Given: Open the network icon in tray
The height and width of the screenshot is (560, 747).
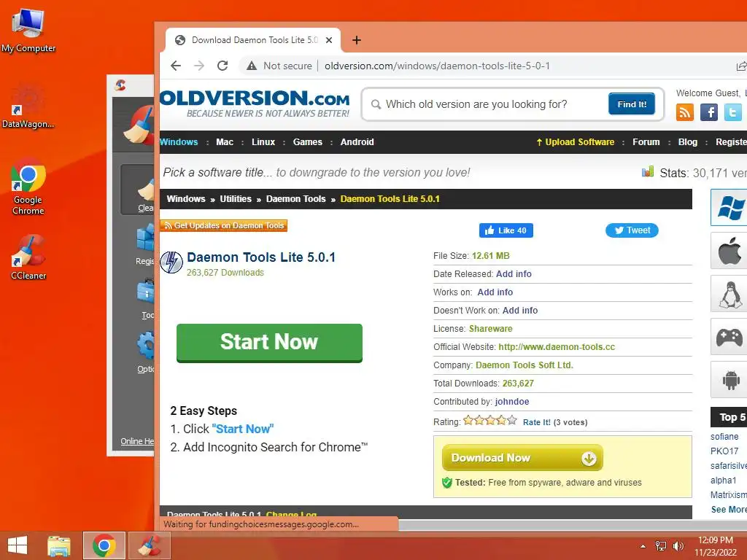Looking at the screenshot, I should coord(661,546).
